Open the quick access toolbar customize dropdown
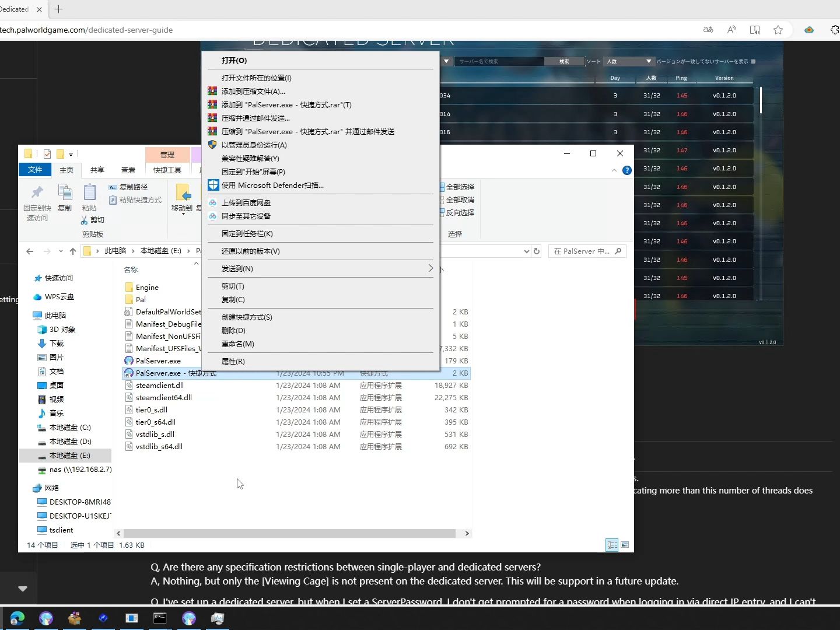 click(71, 155)
